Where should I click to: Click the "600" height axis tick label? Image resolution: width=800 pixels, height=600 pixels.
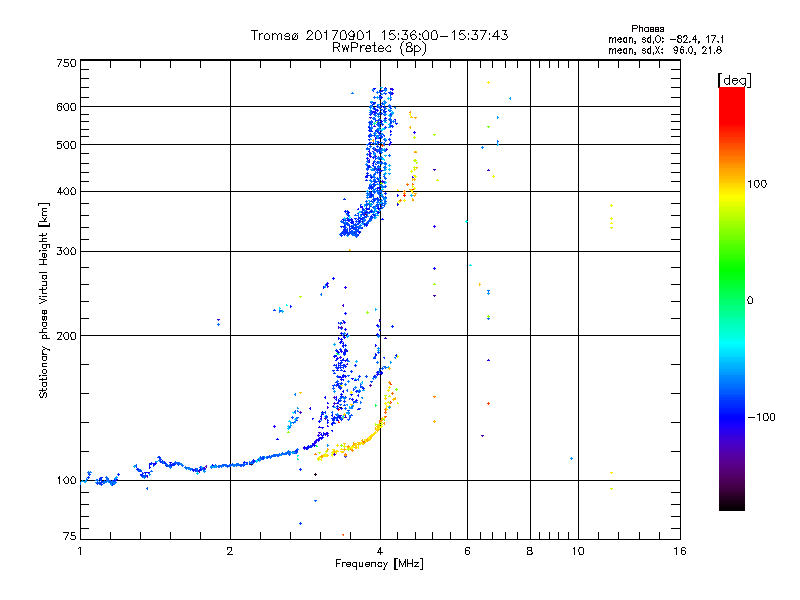click(x=66, y=107)
